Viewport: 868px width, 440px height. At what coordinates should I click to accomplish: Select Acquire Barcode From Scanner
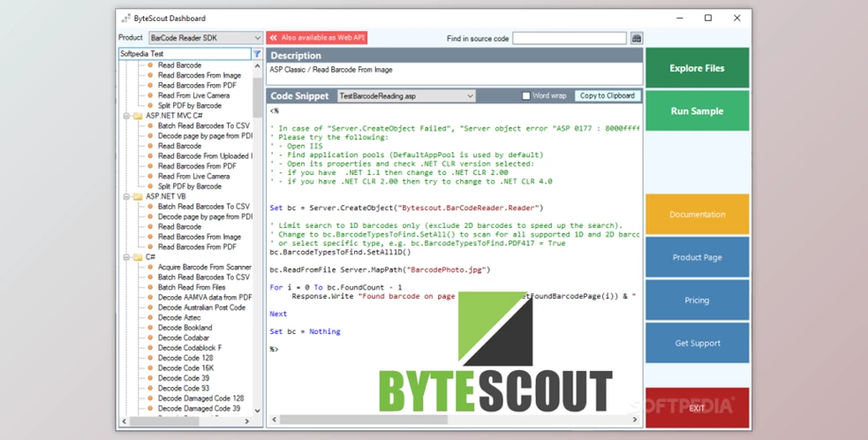205,267
